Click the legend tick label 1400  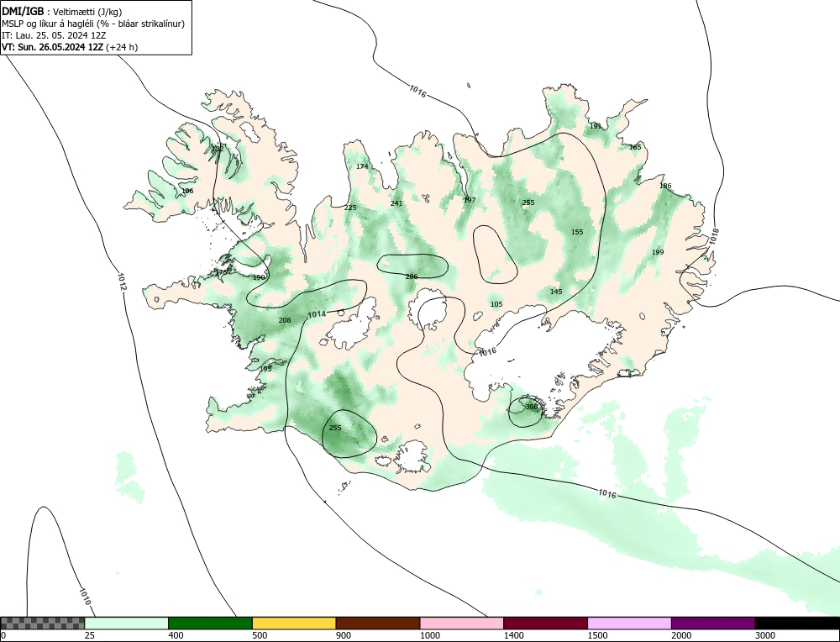pos(514,636)
